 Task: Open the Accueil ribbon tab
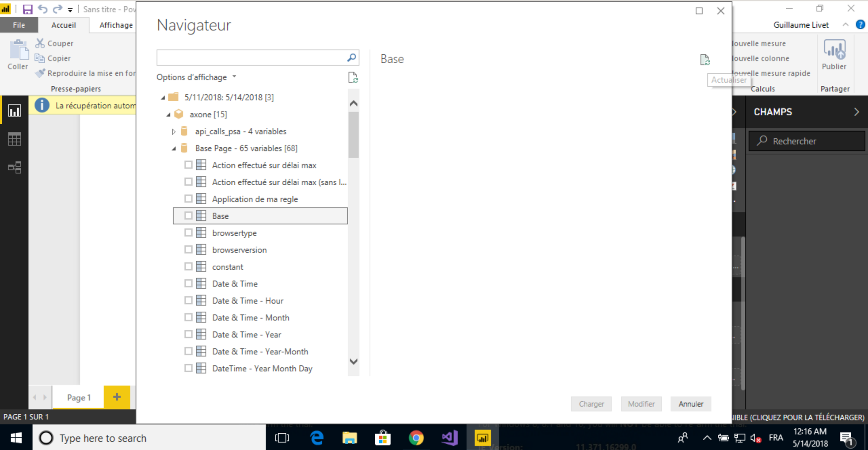click(63, 25)
